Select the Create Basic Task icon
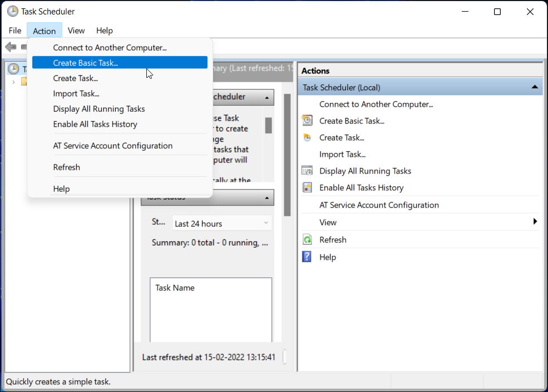 pyautogui.click(x=307, y=120)
